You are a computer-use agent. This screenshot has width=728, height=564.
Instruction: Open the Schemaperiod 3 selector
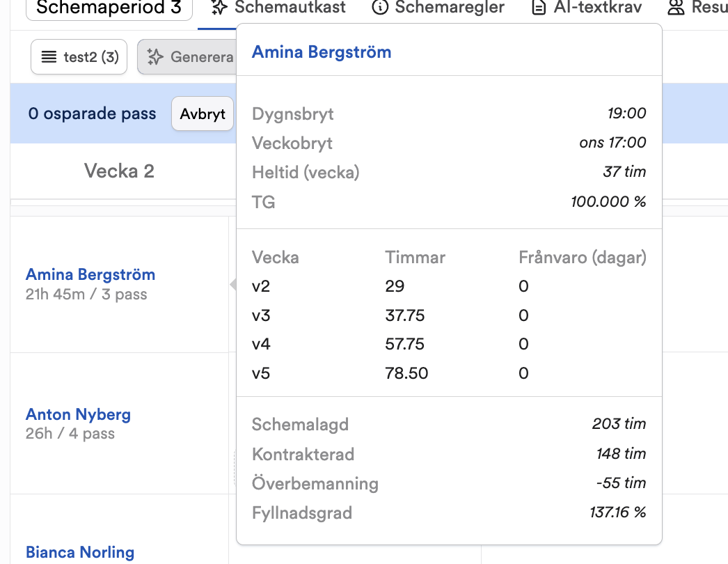coord(109,8)
